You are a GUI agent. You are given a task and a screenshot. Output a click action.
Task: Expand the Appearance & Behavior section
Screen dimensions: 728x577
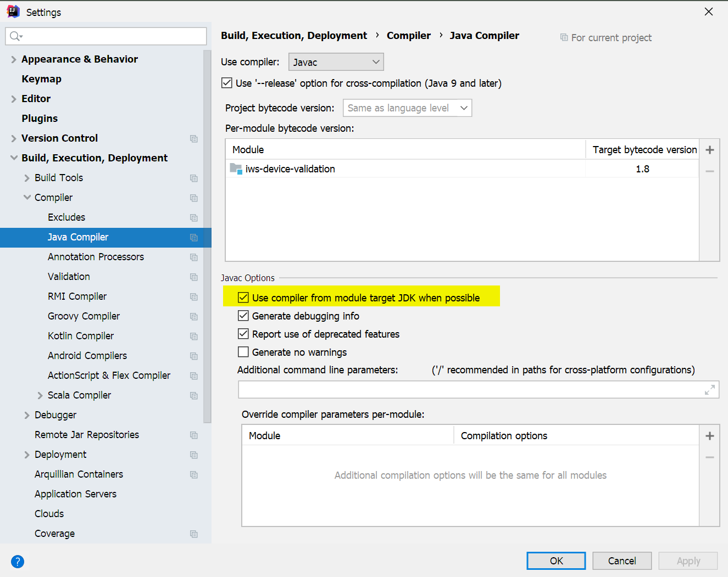tap(14, 59)
